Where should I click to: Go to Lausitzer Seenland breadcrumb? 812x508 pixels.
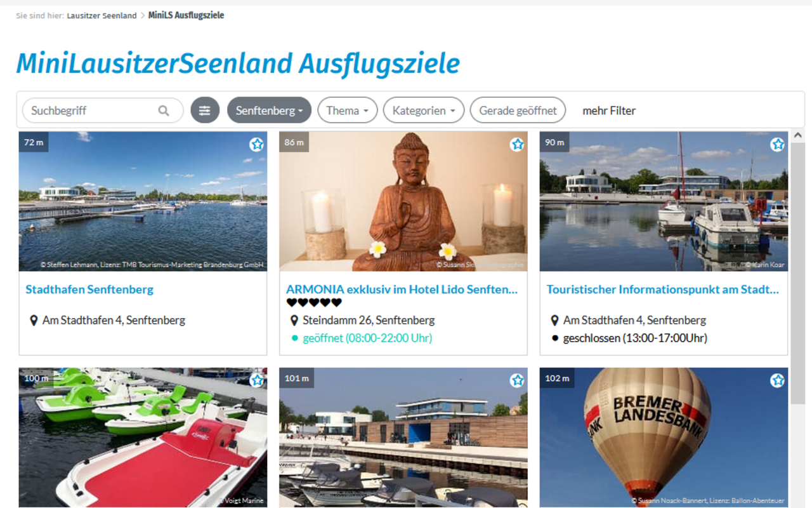101,16
